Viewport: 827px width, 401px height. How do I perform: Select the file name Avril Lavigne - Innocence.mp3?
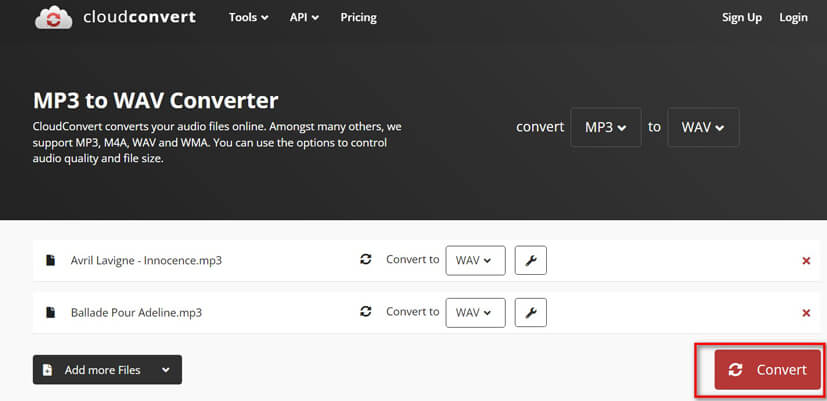tap(146, 260)
